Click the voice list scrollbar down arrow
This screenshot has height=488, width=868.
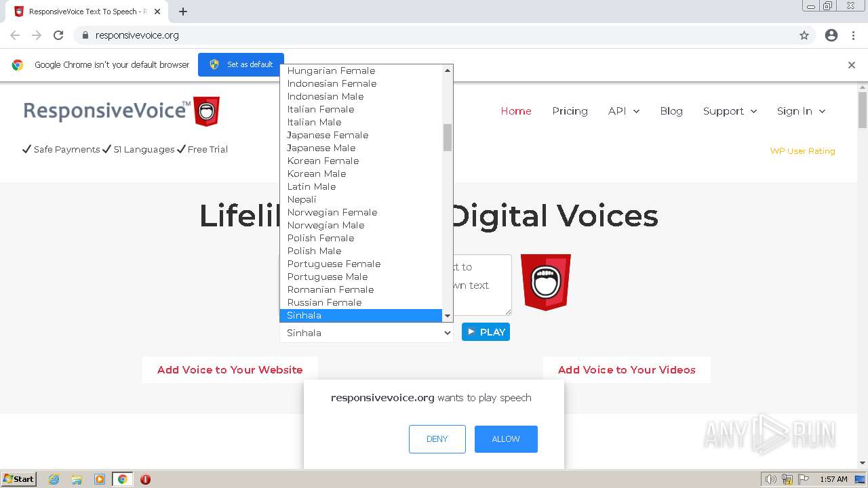point(448,316)
